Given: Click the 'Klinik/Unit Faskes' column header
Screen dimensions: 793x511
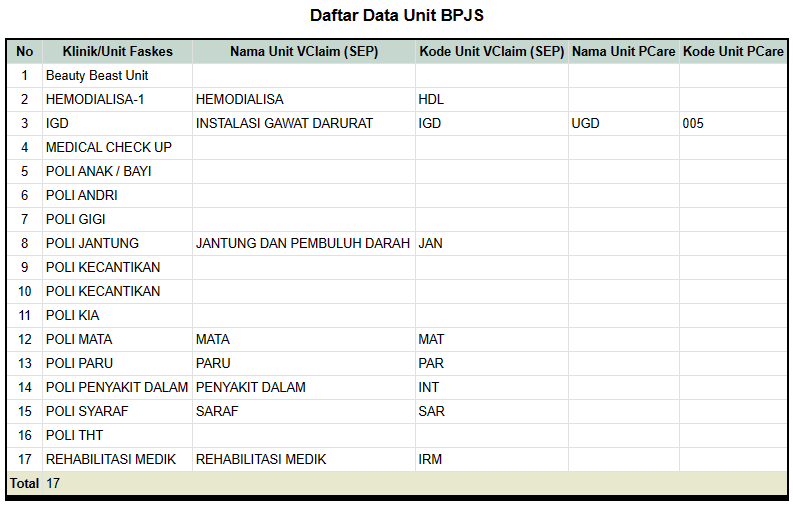Looking at the screenshot, I should [117, 52].
